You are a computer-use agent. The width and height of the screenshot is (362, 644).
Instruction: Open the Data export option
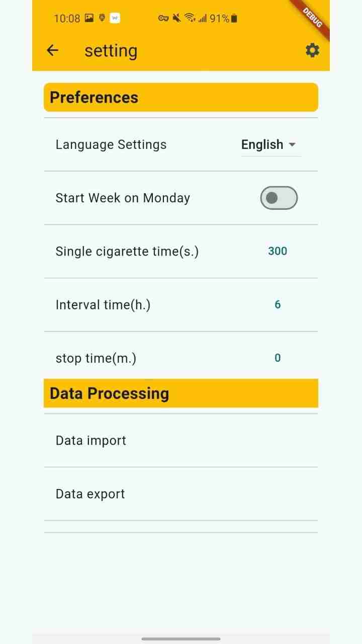pos(90,494)
